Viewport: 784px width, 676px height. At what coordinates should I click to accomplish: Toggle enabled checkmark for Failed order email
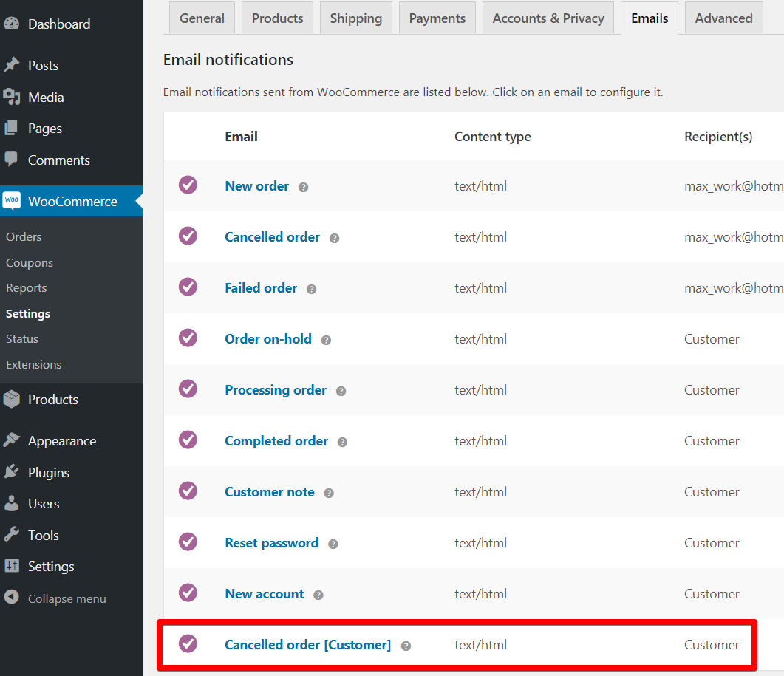(x=188, y=287)
